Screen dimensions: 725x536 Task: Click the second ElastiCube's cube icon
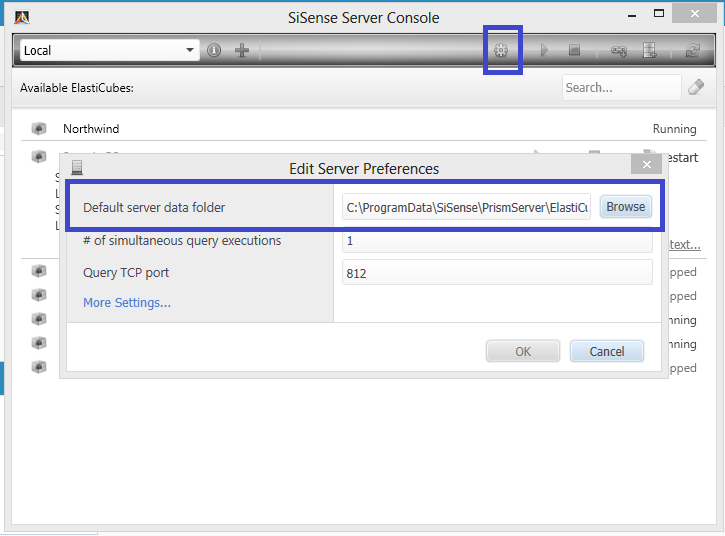coord(39,156)
